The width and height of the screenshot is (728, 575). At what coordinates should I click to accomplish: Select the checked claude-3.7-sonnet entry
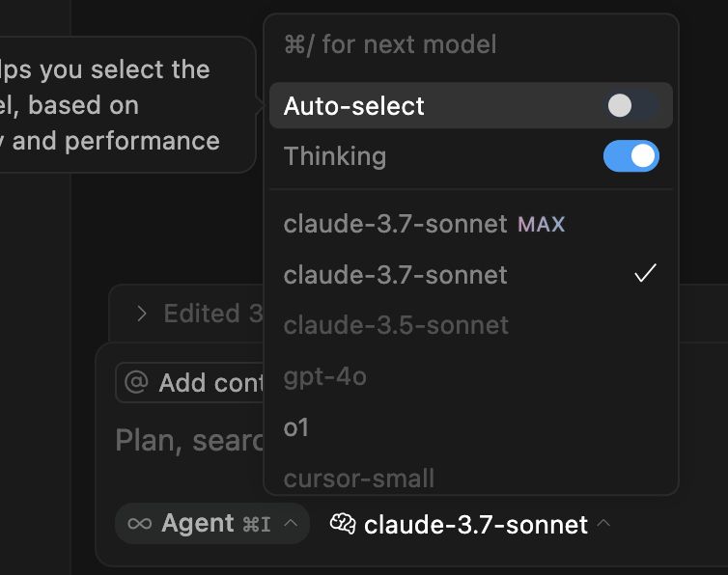pos(471,275)
